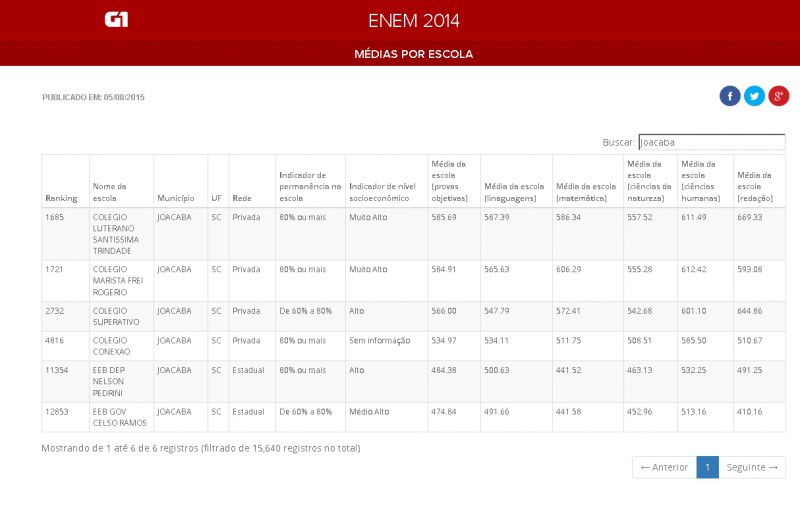This screenshot has width=800, height=520.
Task: Sort table by Ranking column
Action: point(61,198)
